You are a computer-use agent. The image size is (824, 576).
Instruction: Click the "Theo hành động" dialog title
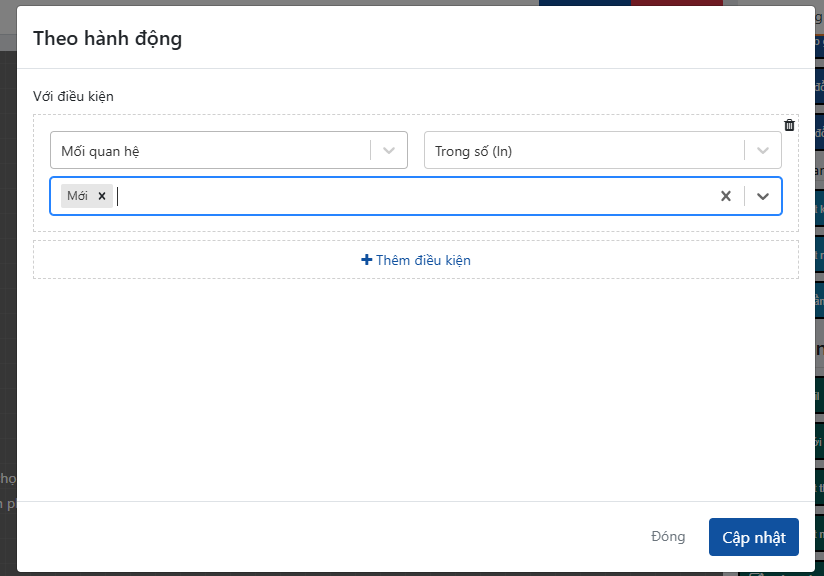pos(108,39)
